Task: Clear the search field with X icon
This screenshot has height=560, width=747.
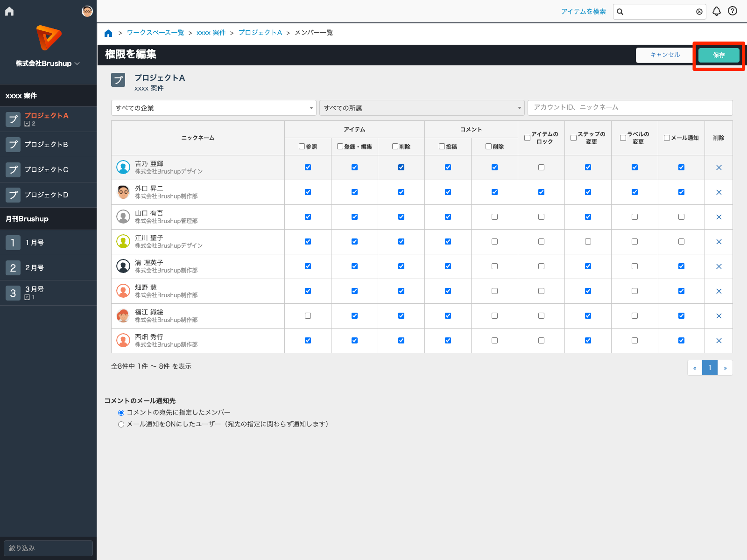Action: 699,12
